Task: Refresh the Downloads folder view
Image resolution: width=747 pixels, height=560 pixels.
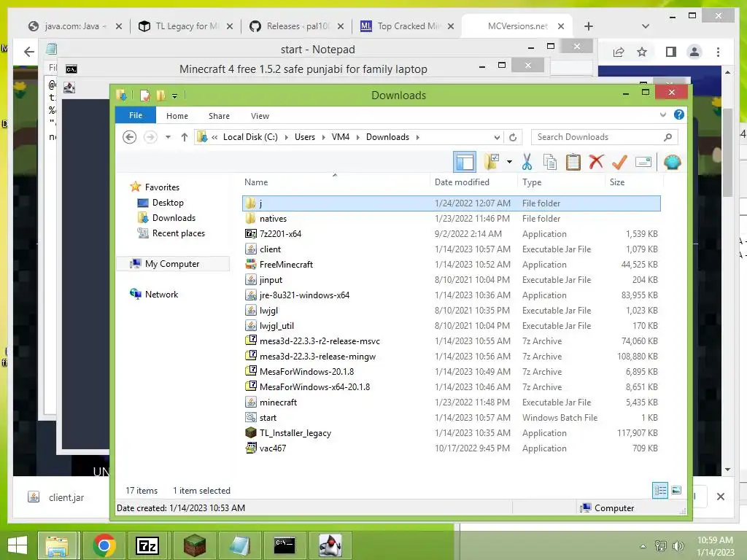Action: coord(513,137)
